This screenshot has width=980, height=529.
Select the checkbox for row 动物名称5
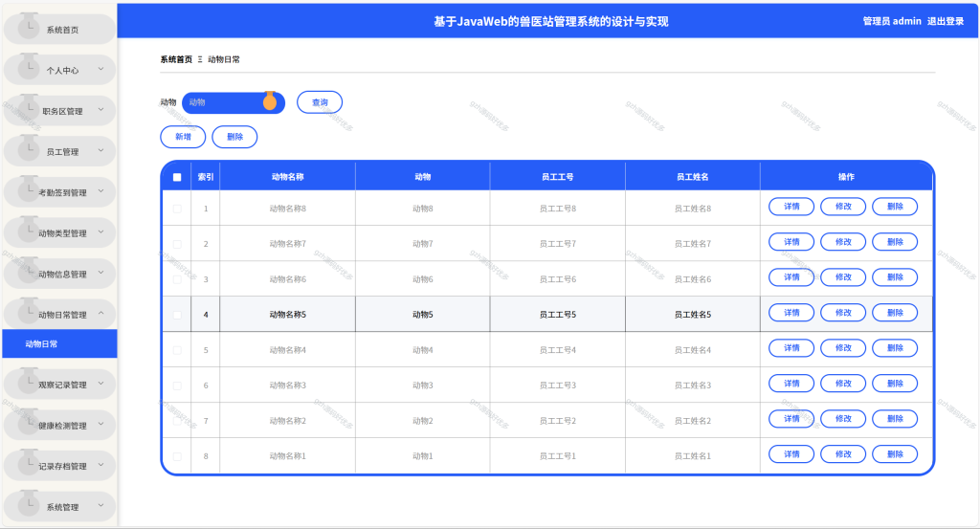tap(177, 315)
